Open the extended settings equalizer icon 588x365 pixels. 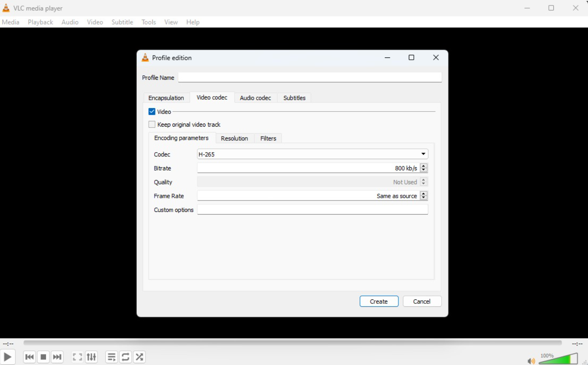coord(91,357)
